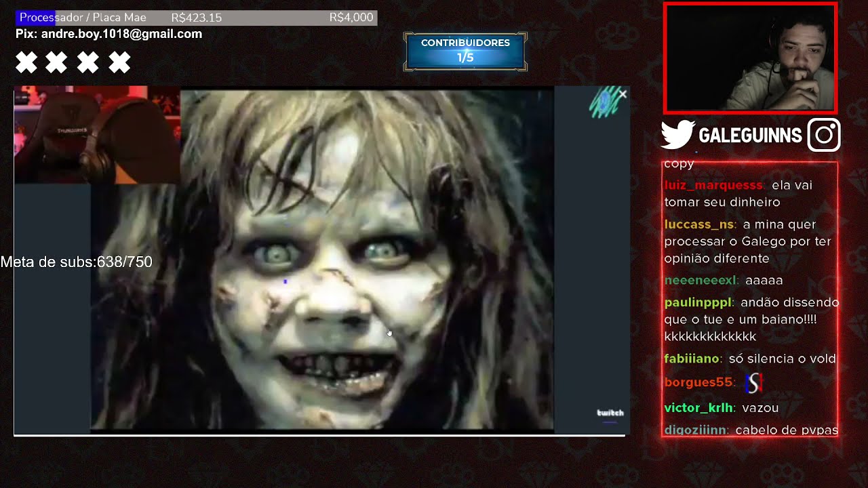Click the R$423.15 donation amount
The width and height of the screenshot is (868, 488).
(x=197, y=18)
